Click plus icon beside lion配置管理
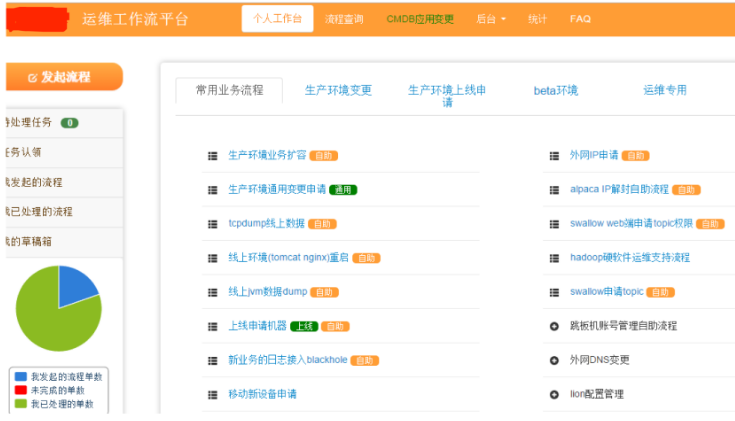 point(554,394)
